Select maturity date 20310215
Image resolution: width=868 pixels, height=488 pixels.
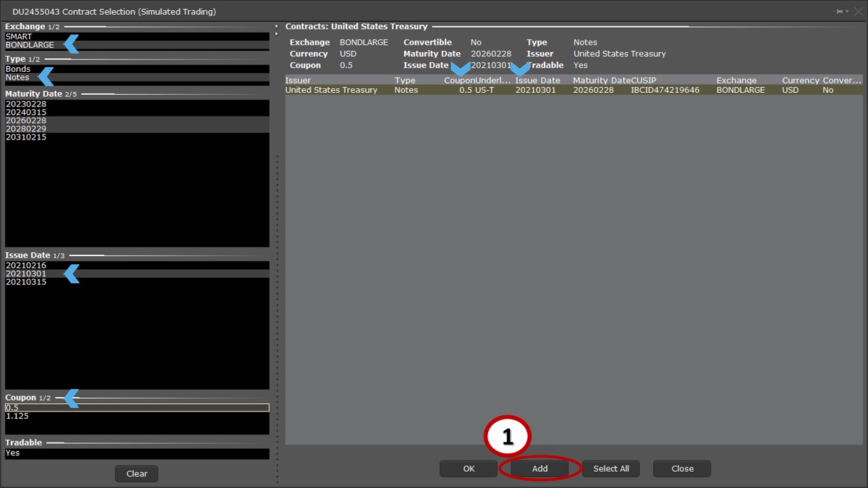click(26, 138)
